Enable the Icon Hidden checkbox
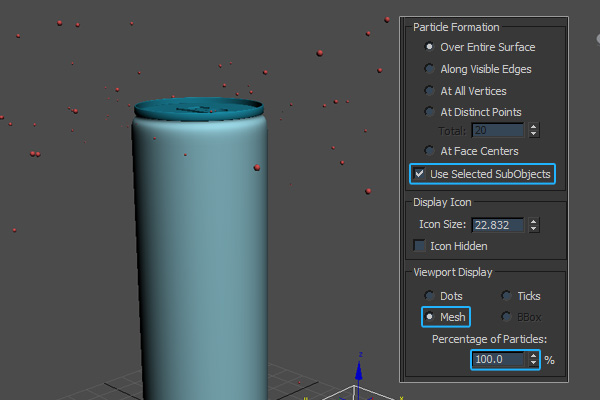 (x=420, y=245)
